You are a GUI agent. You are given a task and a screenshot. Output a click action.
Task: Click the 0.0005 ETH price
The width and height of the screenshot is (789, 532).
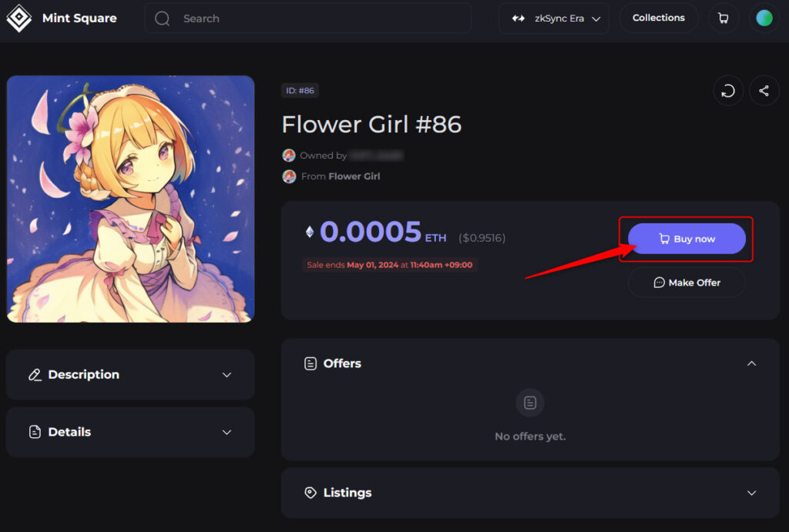coord(383,232)
